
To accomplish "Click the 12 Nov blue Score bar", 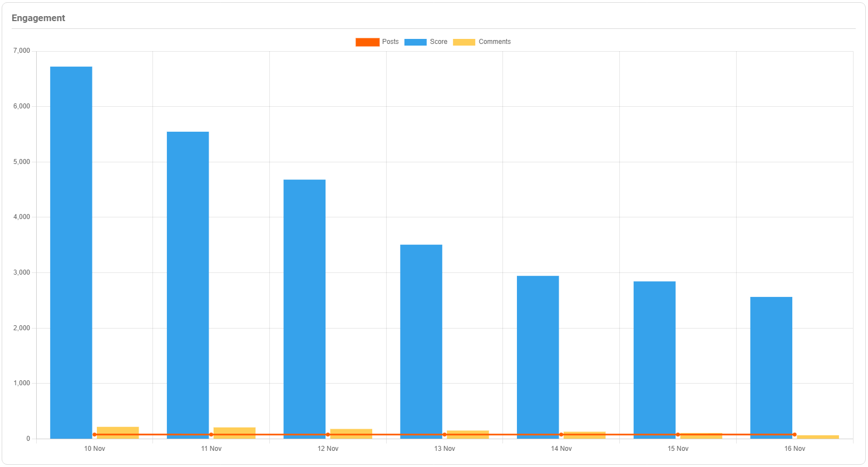I will pos(304,306).
